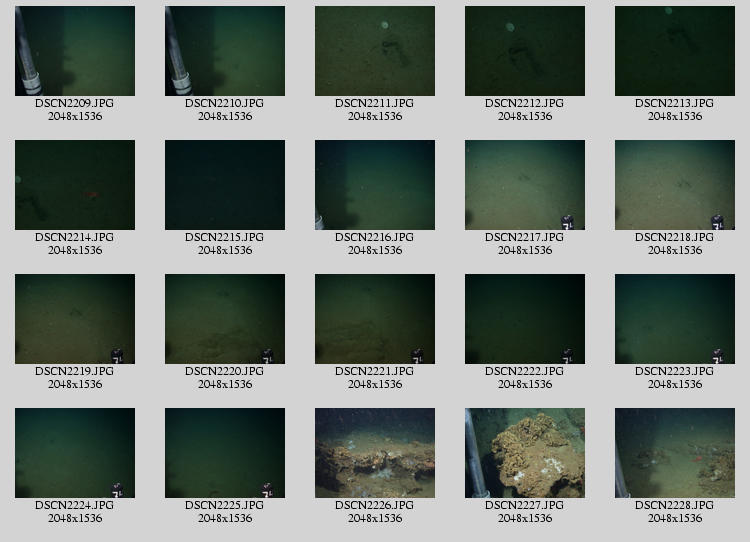Open the DSCN2220.JPG image
Image resolution: width=750 pixels, height=542 pixels.
225,319
